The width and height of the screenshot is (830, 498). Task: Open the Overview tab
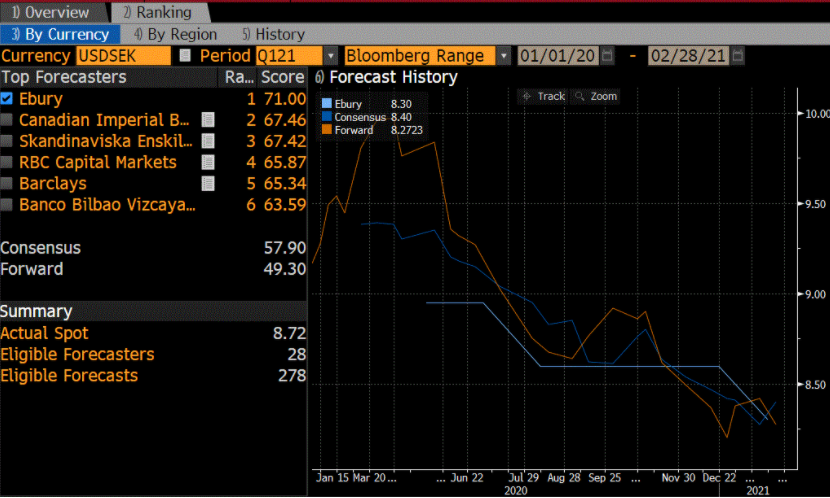(x=51, y=12)
